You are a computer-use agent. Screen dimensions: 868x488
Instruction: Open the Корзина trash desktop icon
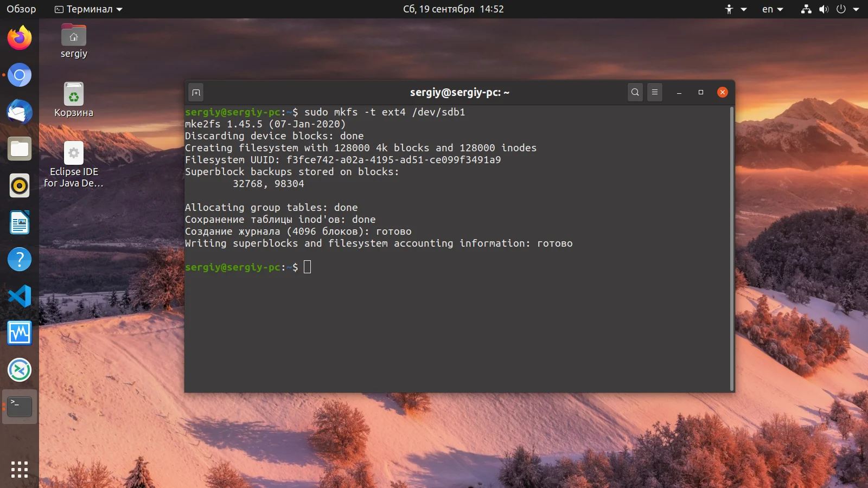(74, 100)
